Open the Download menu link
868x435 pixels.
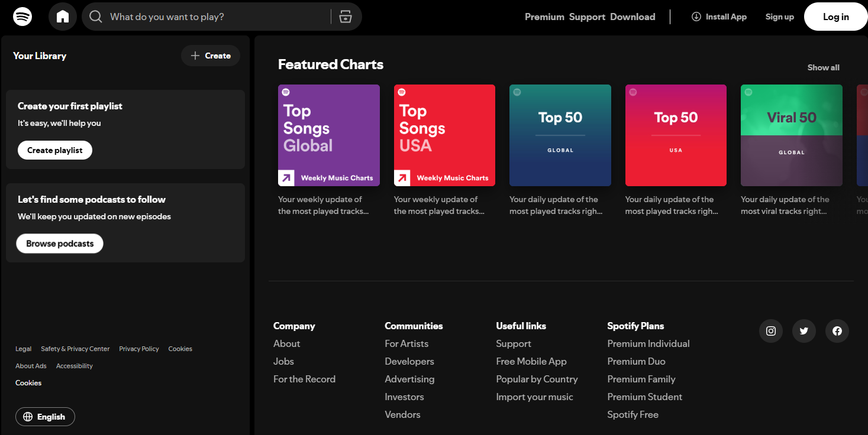[633, 17]
